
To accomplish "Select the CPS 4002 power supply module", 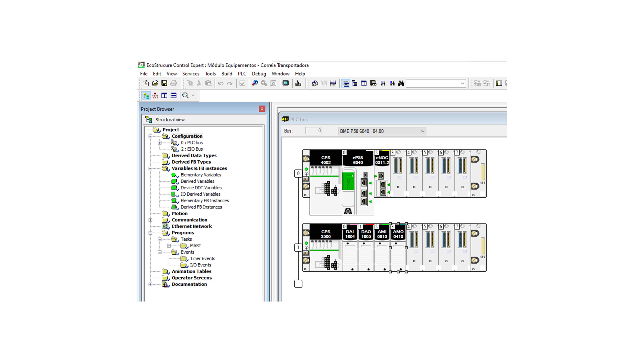I will click(326, 182).
